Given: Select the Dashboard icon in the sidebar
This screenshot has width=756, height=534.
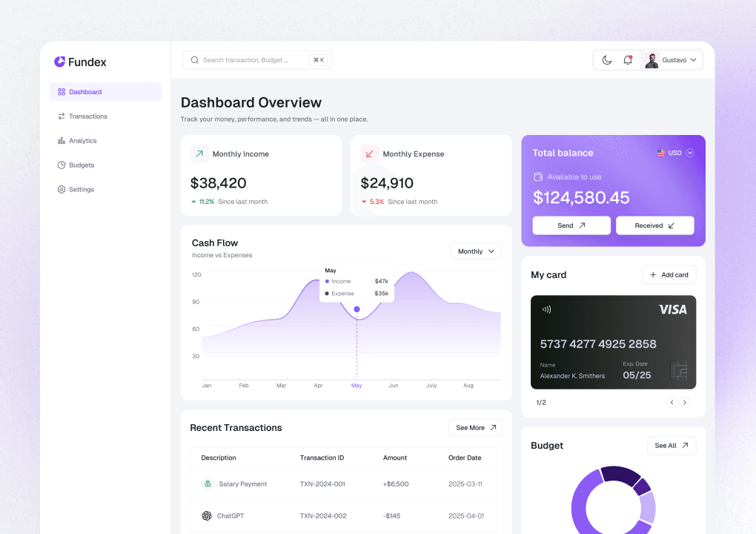Looking at the screenshot, I should (61, 91).
